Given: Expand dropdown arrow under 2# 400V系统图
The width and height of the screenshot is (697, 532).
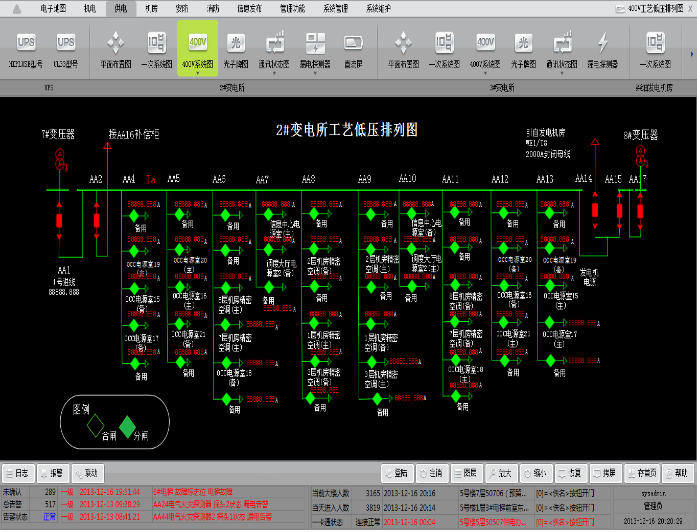Looking at the screenshot, I should tap(198, 73).
